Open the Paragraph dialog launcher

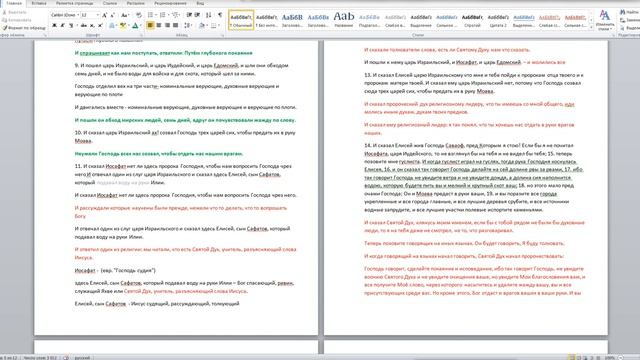pyautogui.click(x=223, y=36)
